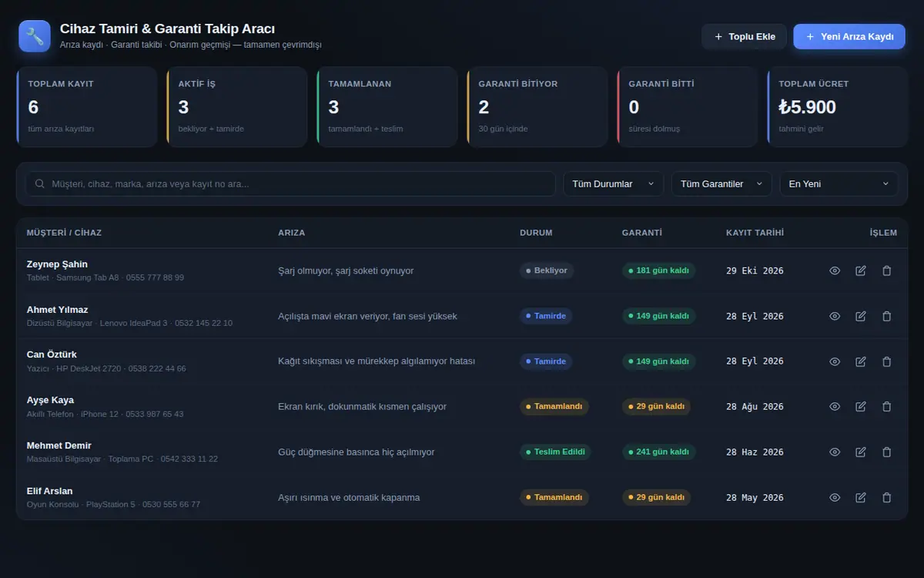
Task: Click the date 29 Eki 2026
Action: (x=755, y=271)
